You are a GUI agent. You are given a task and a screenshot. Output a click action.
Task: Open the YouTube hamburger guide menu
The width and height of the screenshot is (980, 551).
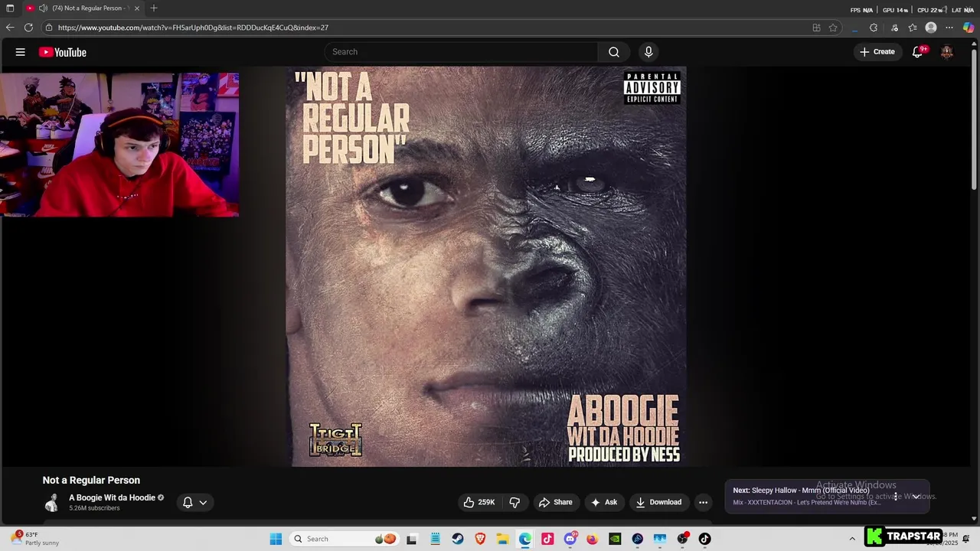click(x=21, y=52)
